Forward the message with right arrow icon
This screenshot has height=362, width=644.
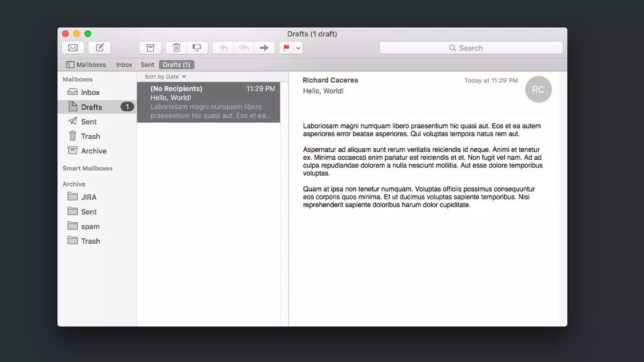point(264,48)
